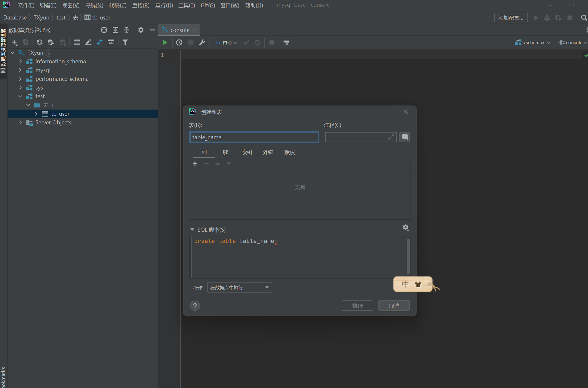Click the add column plus icon
Viewport: 588px width, 388px height.
click(195, 164)
